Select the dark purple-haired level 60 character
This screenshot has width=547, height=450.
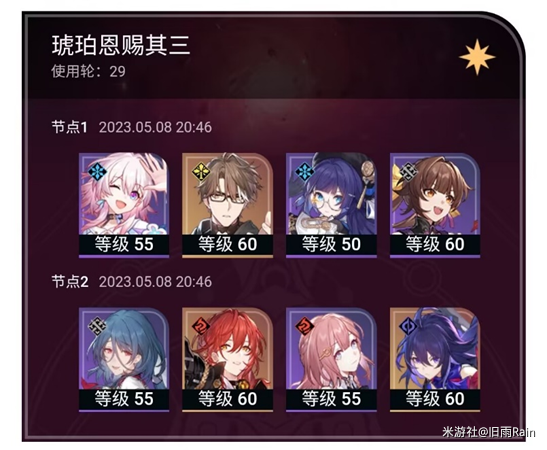tap(435, 360)
